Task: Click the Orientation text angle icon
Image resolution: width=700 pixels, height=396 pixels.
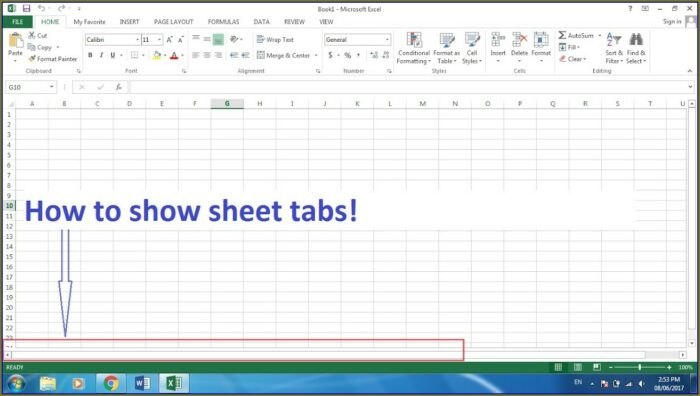Action: [x=234, y=39]
